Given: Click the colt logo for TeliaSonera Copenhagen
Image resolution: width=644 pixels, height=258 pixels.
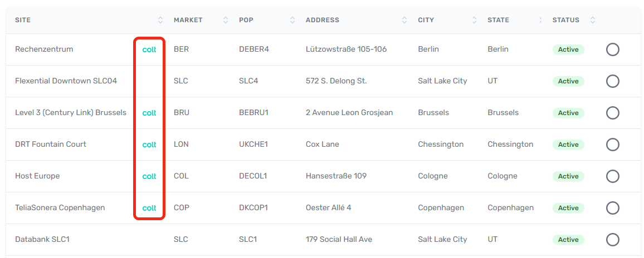Looking at the screenshot, I should click(149, 208).
